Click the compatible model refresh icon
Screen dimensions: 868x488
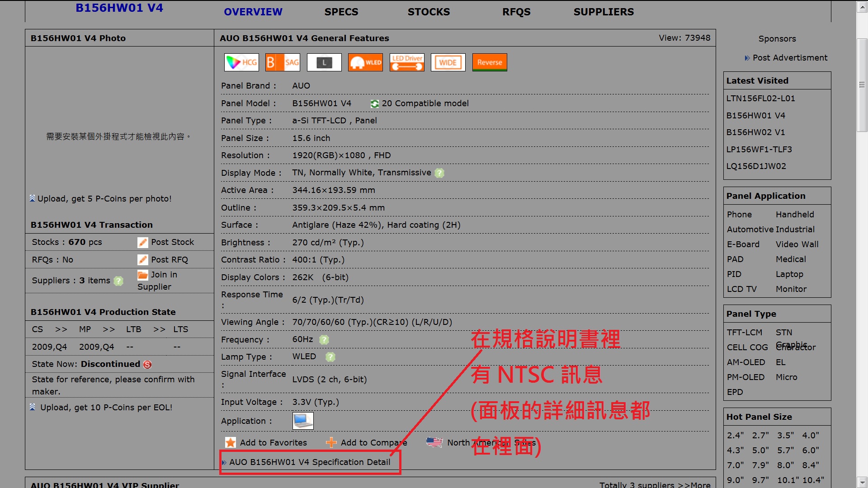point(375,104)
